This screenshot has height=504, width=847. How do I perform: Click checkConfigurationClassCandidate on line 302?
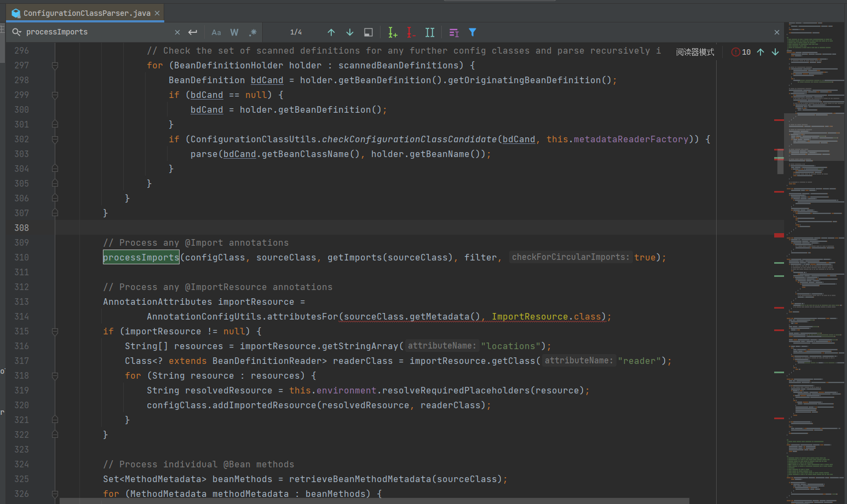(x=410, y=140)
